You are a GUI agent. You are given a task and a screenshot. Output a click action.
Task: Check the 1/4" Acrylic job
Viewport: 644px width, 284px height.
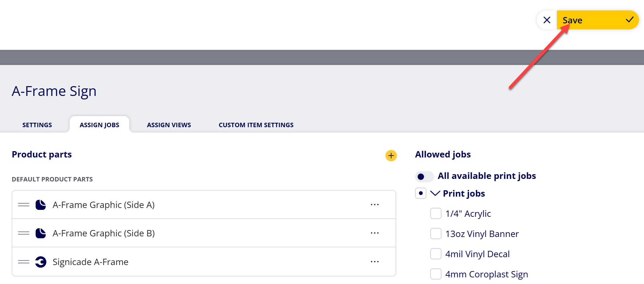(x=436, y=214)
